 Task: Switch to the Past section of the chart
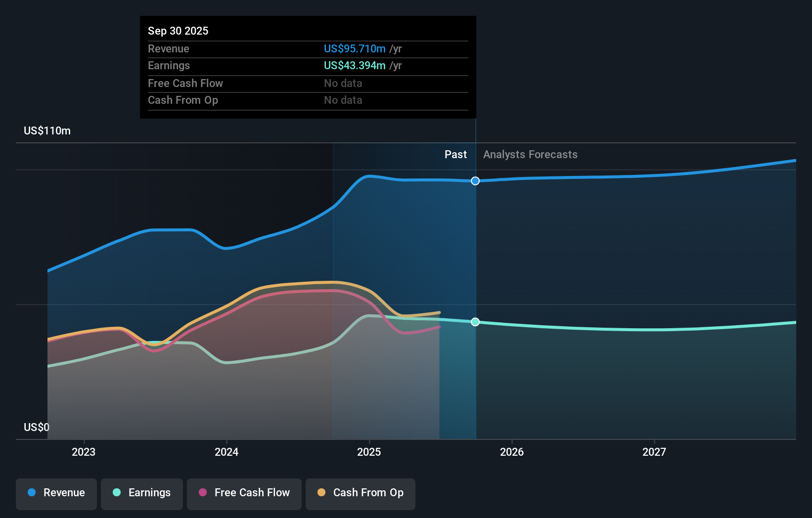point(455,154)
